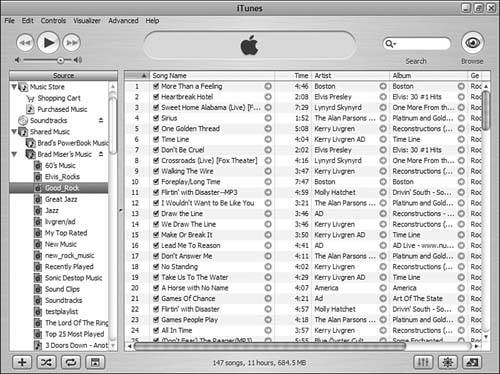This screenshot has width=500, height=374.
Task: Open the Visualizer menu
Action: [x=87, y=21]
